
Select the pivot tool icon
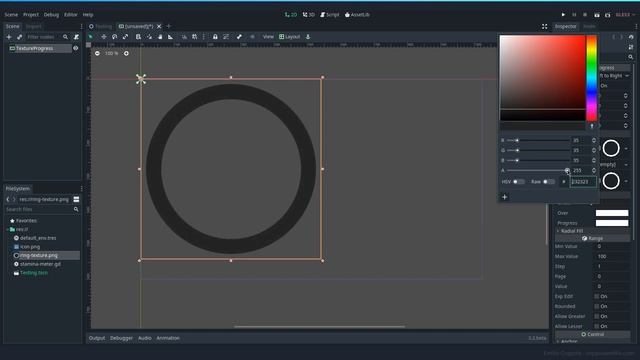tap(149, 37)
